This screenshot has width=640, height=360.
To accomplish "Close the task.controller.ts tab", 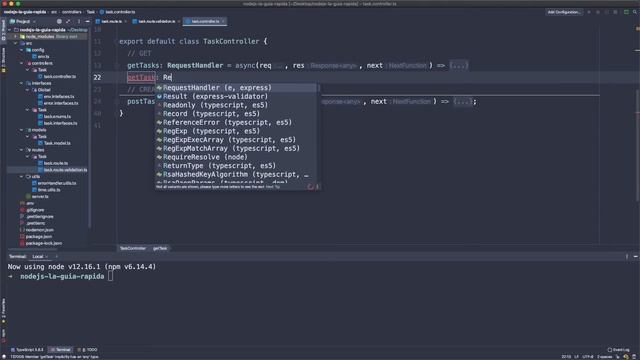I will click(x=223, y=21).
